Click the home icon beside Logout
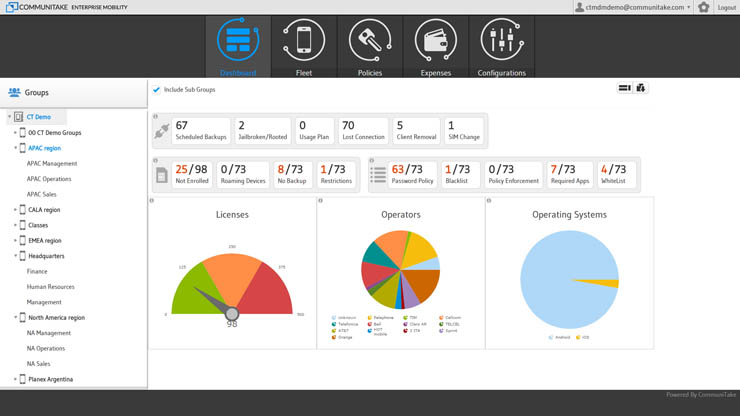Image resolution: width=740 pixels, height=416 pixels. click(704, 7)
